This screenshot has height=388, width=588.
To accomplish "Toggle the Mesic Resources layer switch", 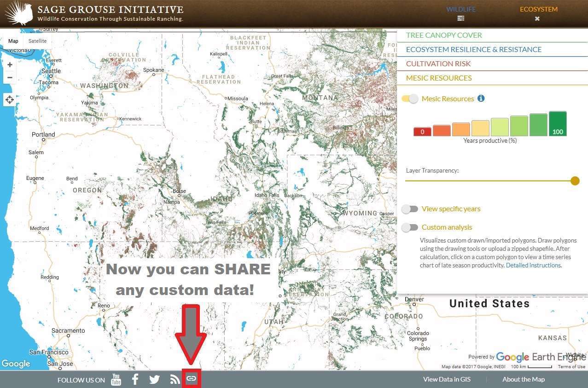I will tap(410, 98).
